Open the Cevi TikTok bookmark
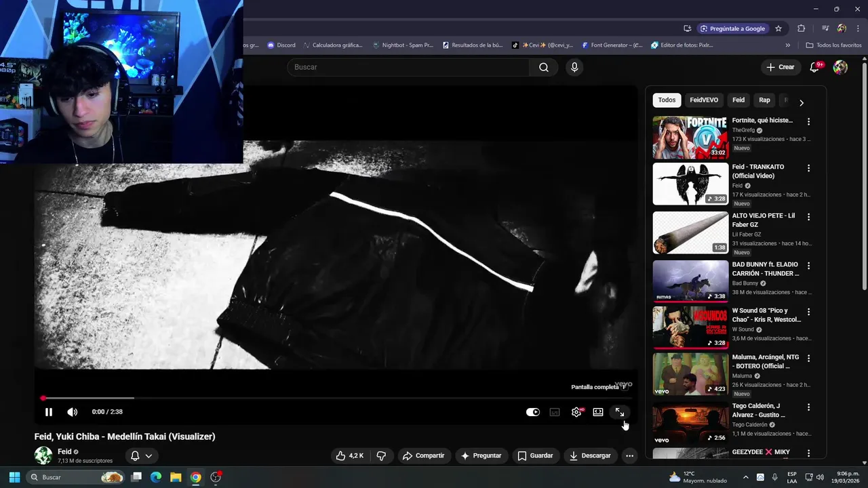 click(542, 45)
